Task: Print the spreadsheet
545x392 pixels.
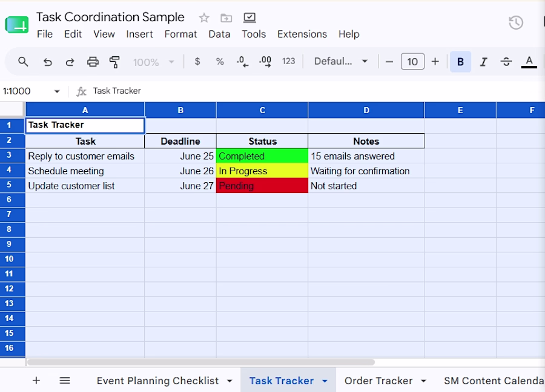Action: [93, 62]
